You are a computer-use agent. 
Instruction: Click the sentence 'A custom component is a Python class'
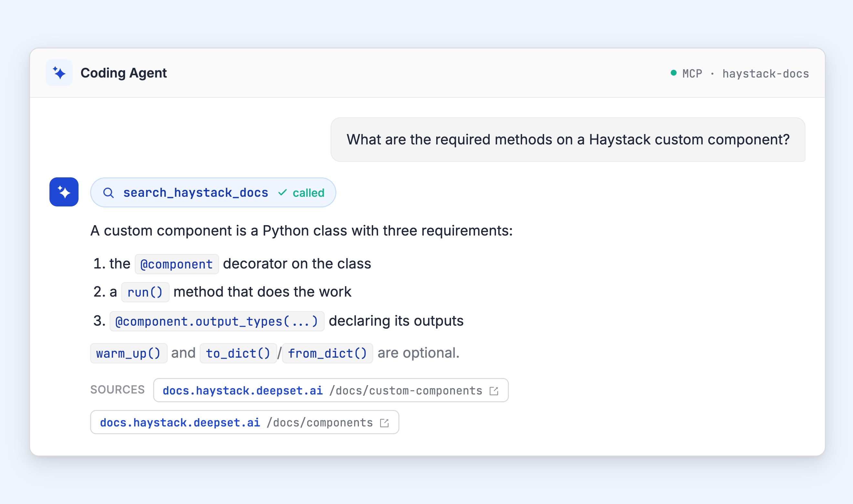tap(219, 231)
